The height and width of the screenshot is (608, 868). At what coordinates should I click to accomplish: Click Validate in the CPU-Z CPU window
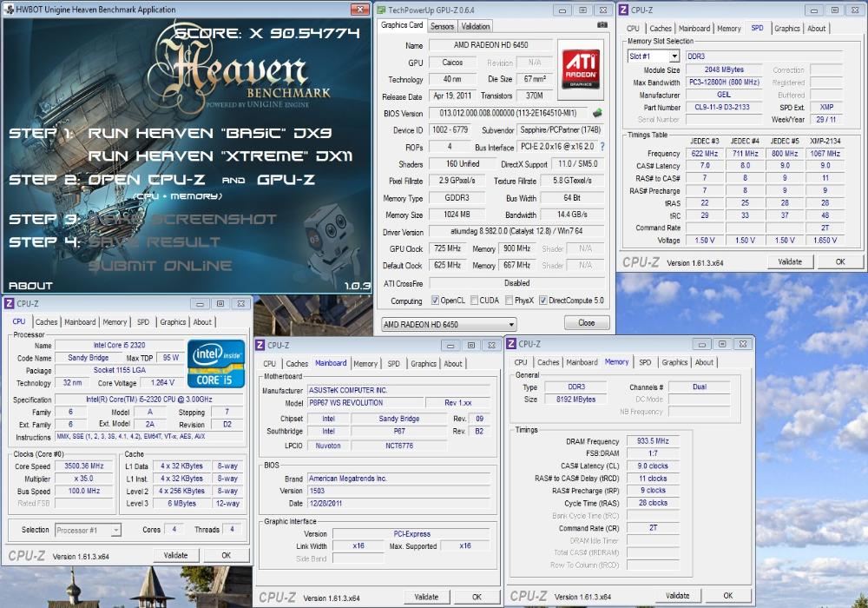tap(176, 555)
